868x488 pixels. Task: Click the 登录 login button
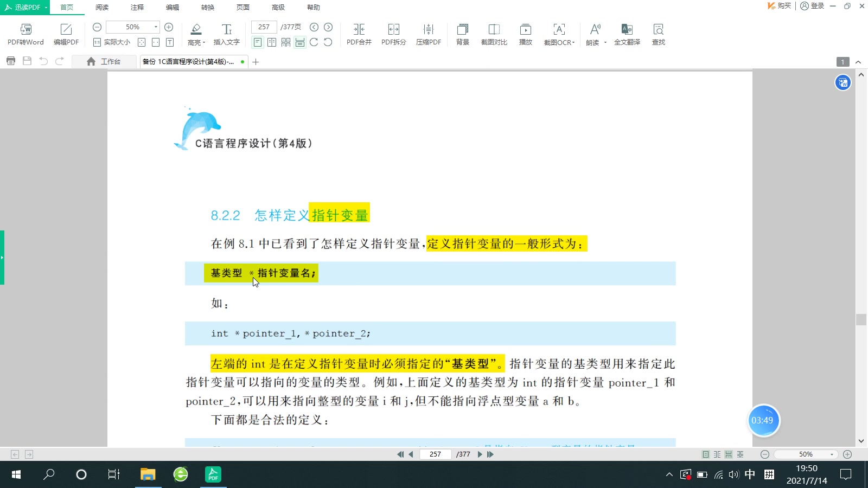click(x=812, y=6)
